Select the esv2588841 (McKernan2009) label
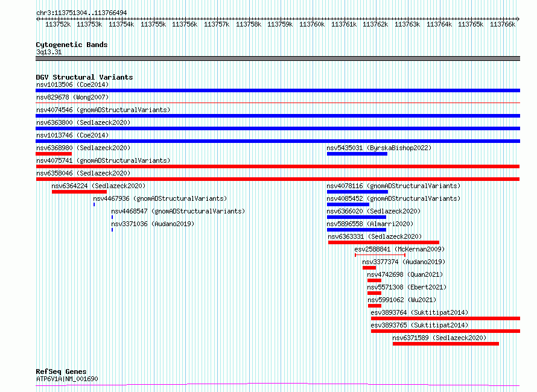The height and width of the screenshot is (392, 537). click(399, 249)
